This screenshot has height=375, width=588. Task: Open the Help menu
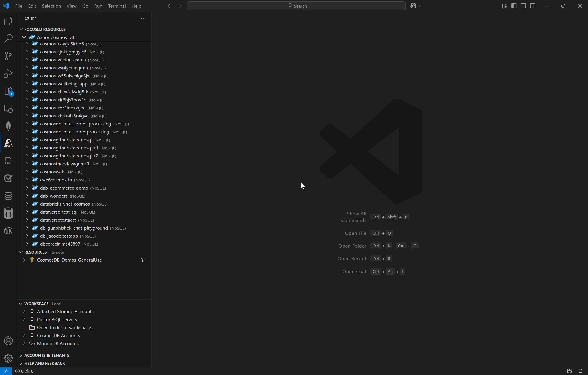tap(136, 6)
